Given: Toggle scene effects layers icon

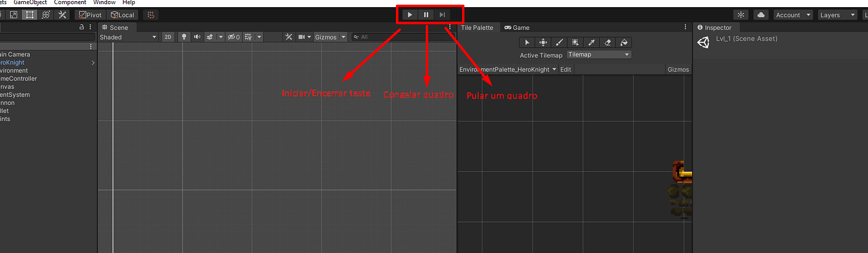Looking at the screenshot, I should [210, 37].
